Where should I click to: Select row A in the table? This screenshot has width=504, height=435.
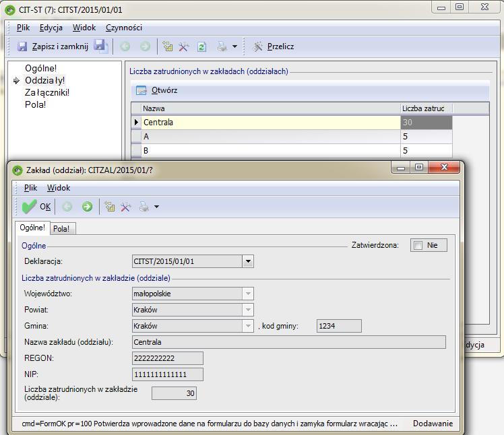[x=292, y=137]
